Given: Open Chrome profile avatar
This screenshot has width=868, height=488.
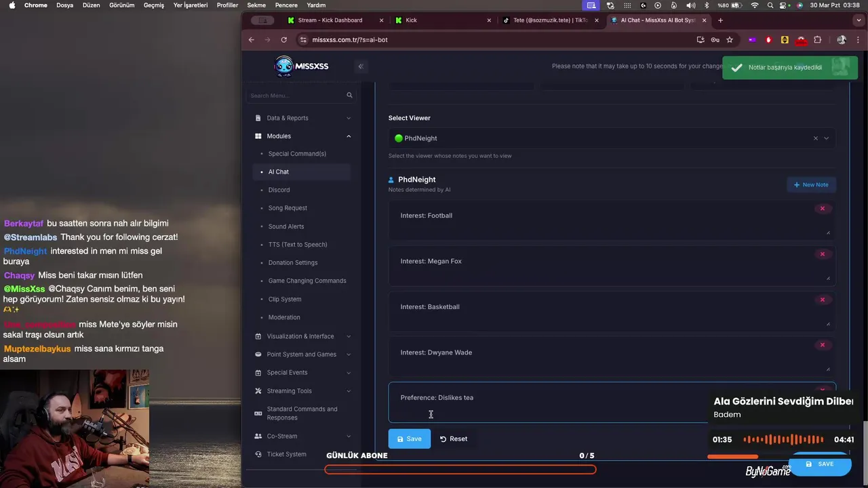Looking at the screenshot, I should (x=842, y=40).
